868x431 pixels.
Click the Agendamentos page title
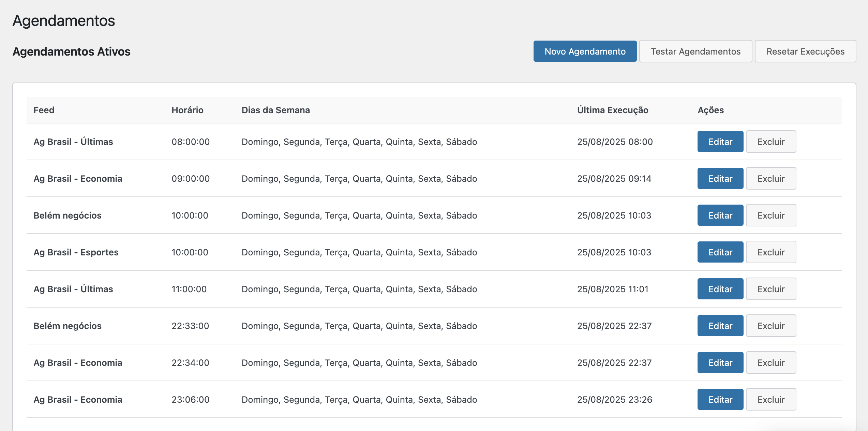tap(64, 20)
